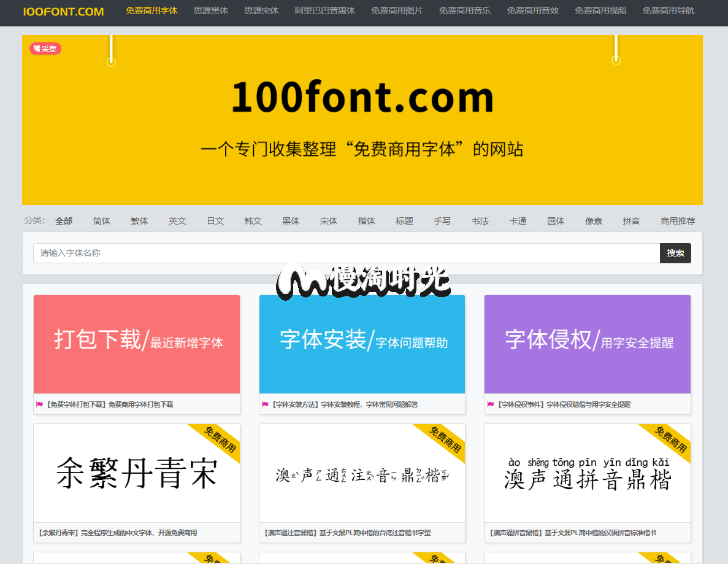Click the flag icon beside 免费字体打包下载
This screenshot has height=564, width=728.
[39, 404]
